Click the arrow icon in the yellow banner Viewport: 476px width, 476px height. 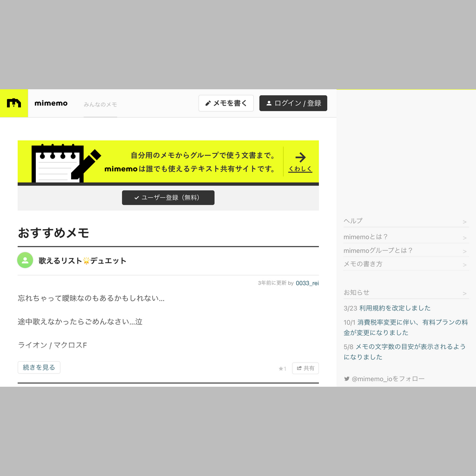pyautogui.click(x=300, y=158)
